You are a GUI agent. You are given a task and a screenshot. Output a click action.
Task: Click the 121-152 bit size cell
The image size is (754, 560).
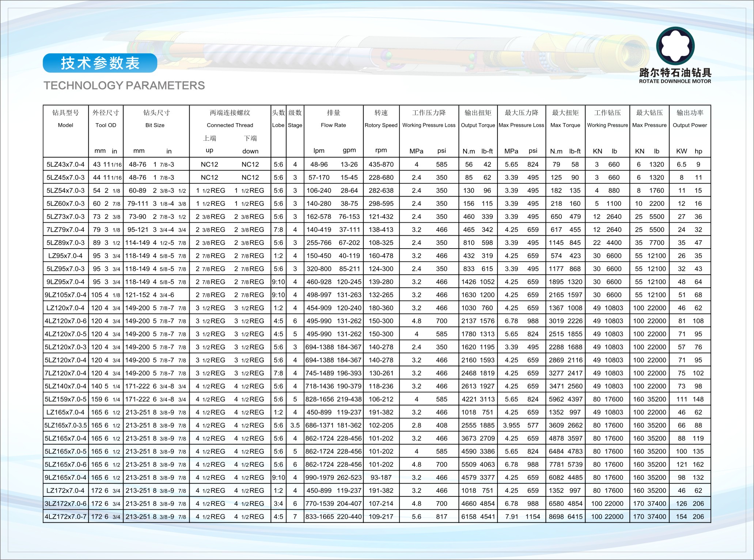click(x=137, y=295)
